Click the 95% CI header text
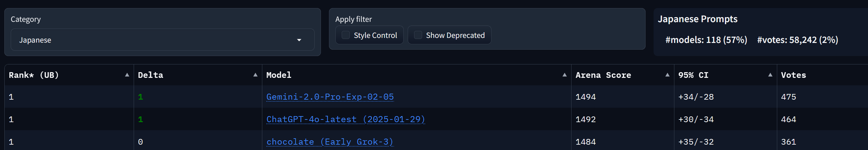The width and height of the screenshot is (868, 150). pyautogui.click(x=693, y=75)
